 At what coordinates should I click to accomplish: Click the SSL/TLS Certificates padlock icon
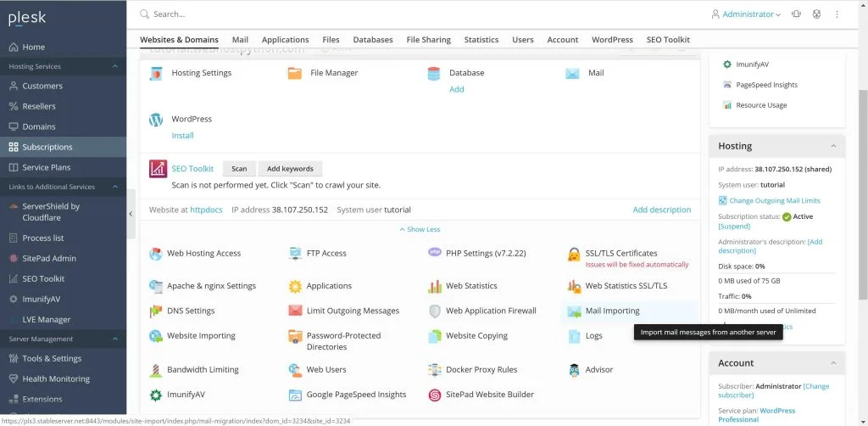574,255
